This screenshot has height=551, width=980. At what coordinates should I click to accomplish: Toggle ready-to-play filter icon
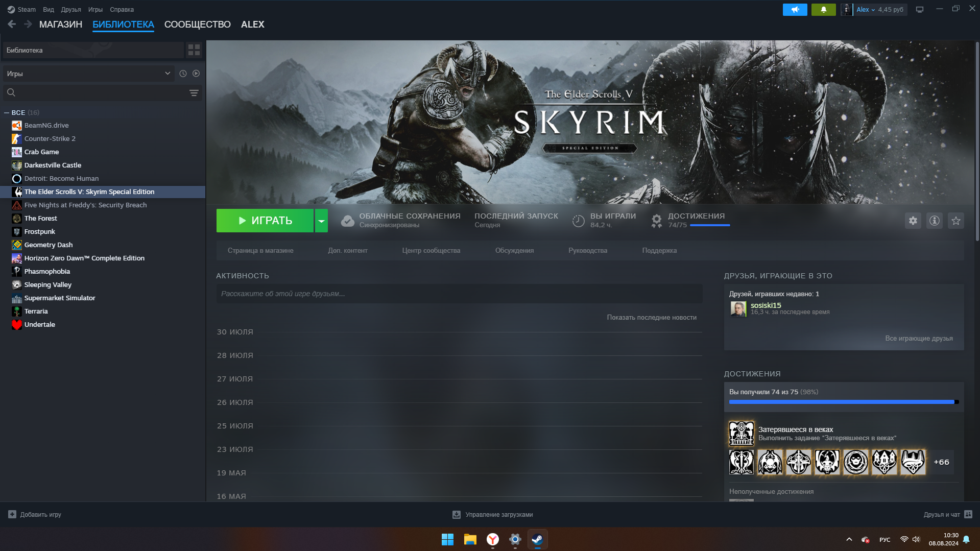(x=196, y=74)
